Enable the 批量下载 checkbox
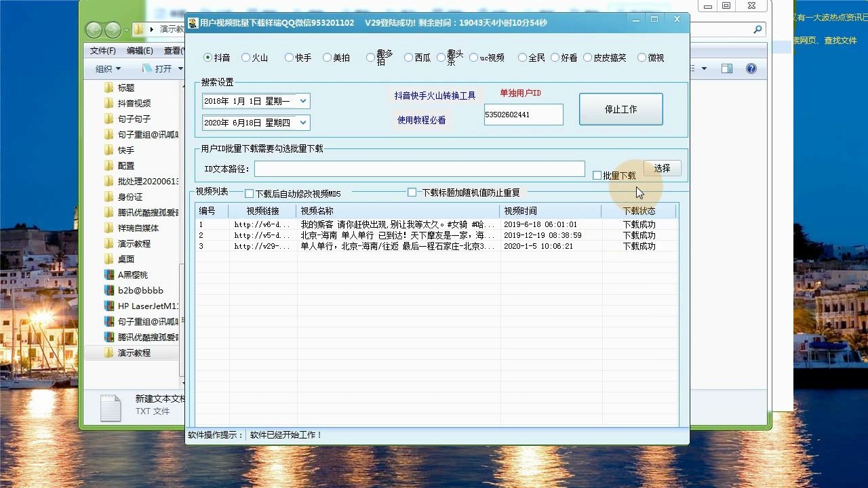The height and width of the screenshot is (488, 868). tap(597, 176)
